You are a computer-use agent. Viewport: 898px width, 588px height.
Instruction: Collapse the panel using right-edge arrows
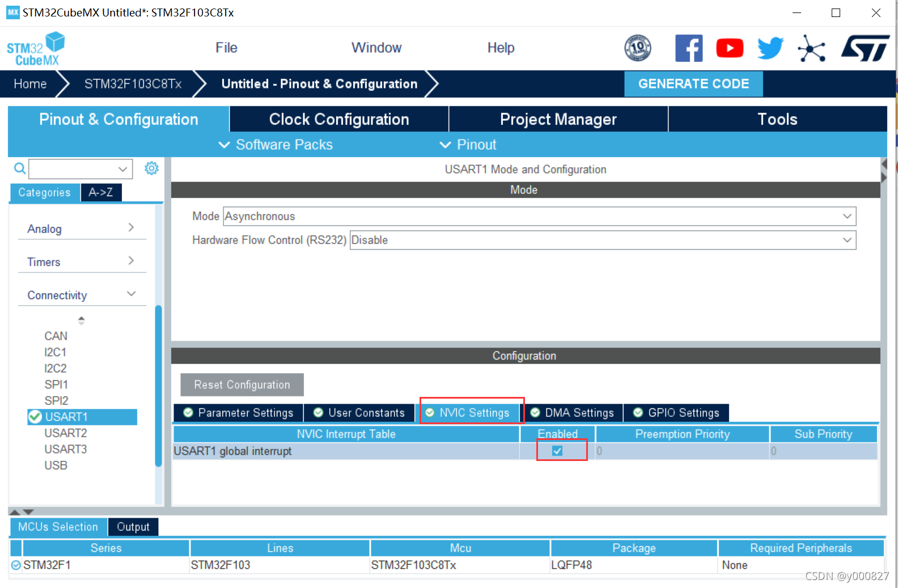(883, 171)
